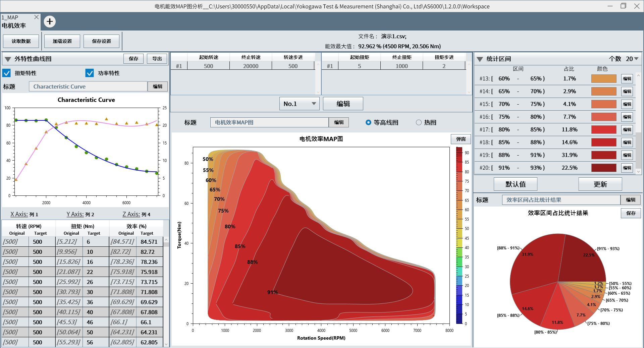This screenshot has height=348, width=644.
Task: Click the 电机效率MAP图 title field
Action: click(x=269, y=122)
